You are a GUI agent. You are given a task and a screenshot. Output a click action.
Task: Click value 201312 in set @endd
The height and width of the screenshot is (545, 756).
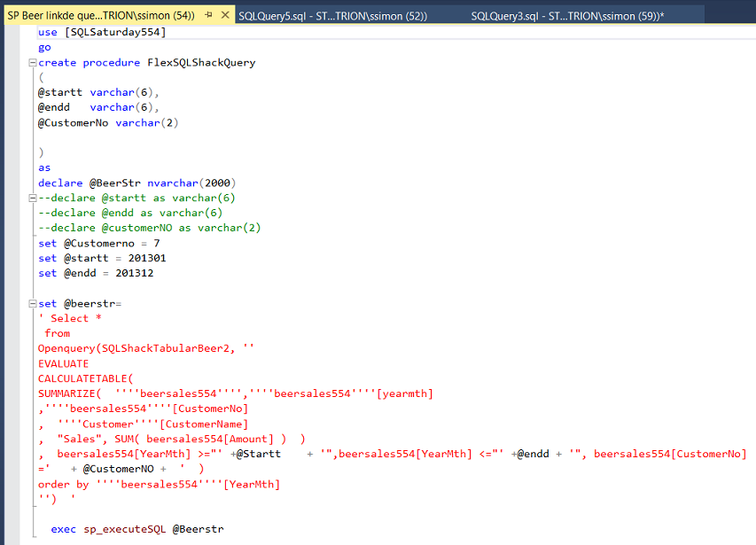point(135,273)
